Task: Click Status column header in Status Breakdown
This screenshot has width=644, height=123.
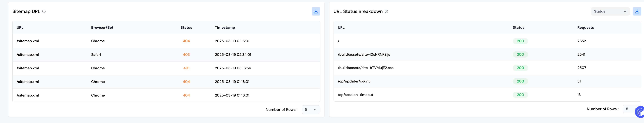Action: 518,28
